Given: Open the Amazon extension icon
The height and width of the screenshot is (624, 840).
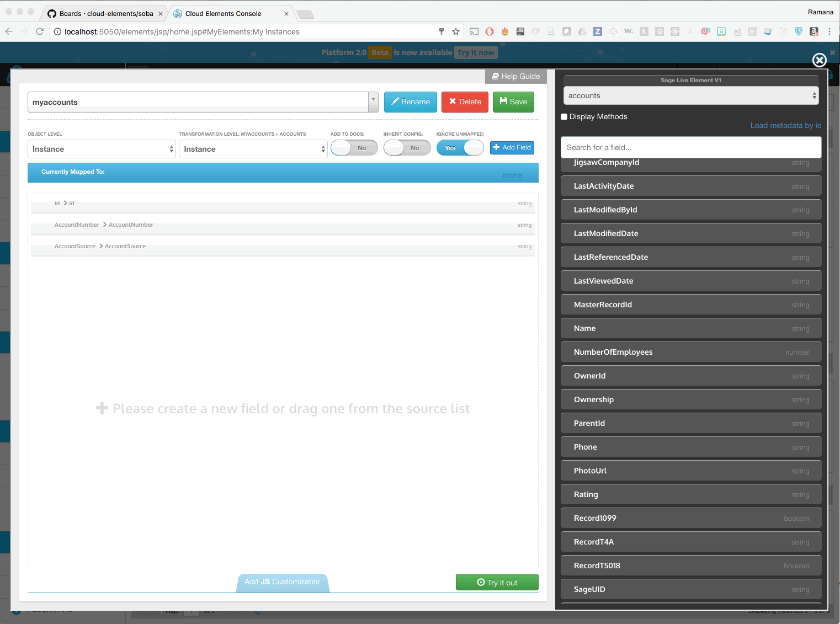Looking at the screenshot, I should point(814,31).
